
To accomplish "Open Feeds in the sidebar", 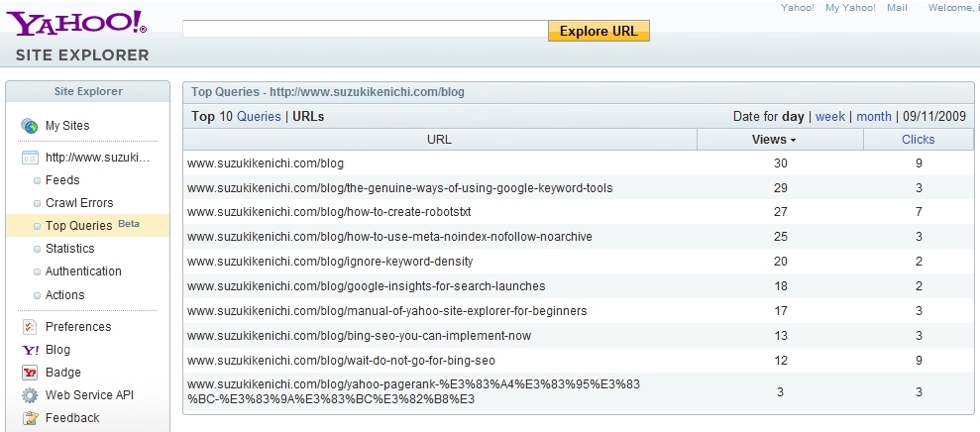I will point(62,180).
